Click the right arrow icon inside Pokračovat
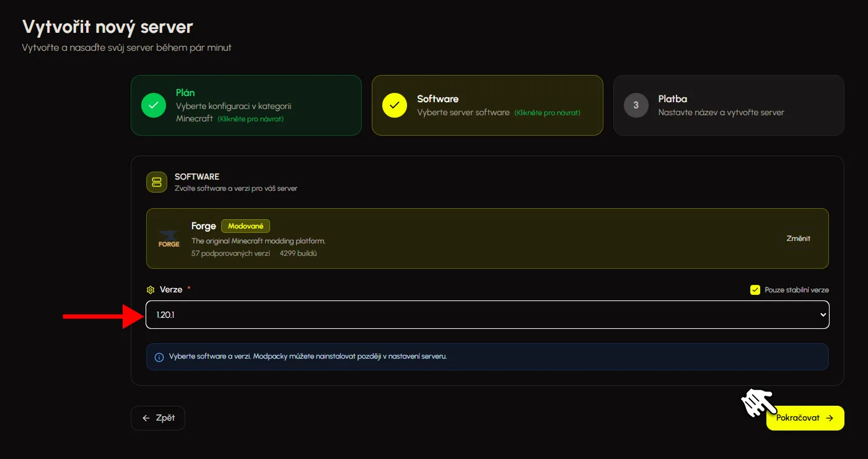The image size is (868, 459). 830,418
